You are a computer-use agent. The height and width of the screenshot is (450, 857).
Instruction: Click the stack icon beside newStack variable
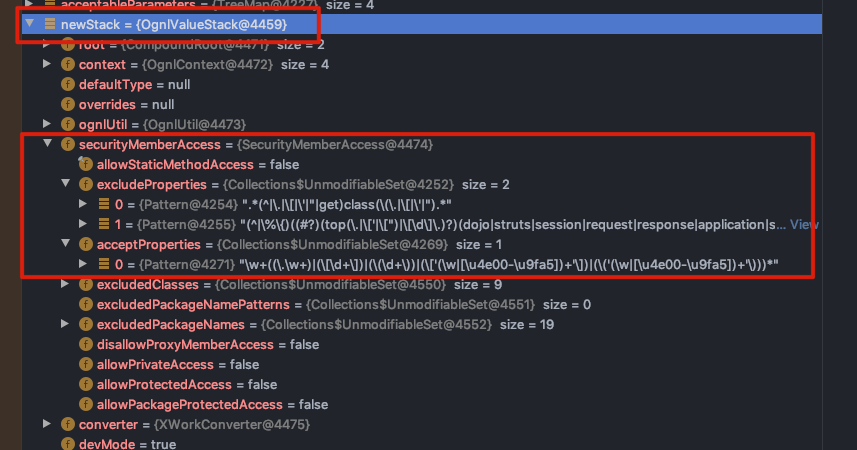pyautogui.click(x=49, y=24)
